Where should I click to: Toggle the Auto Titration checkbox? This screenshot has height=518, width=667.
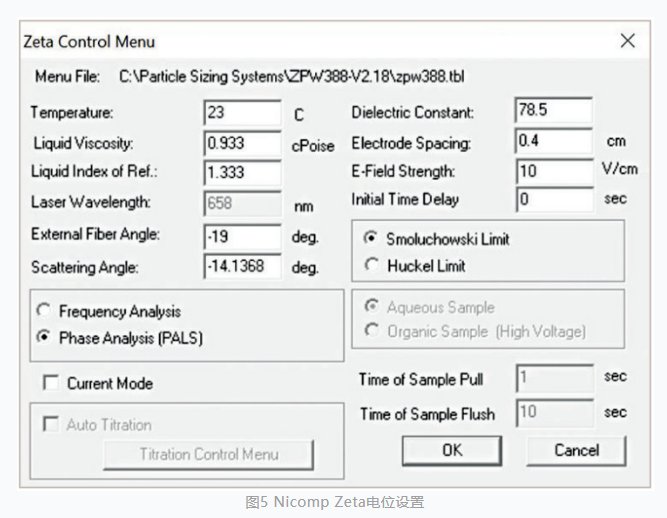tap(50, 425)
